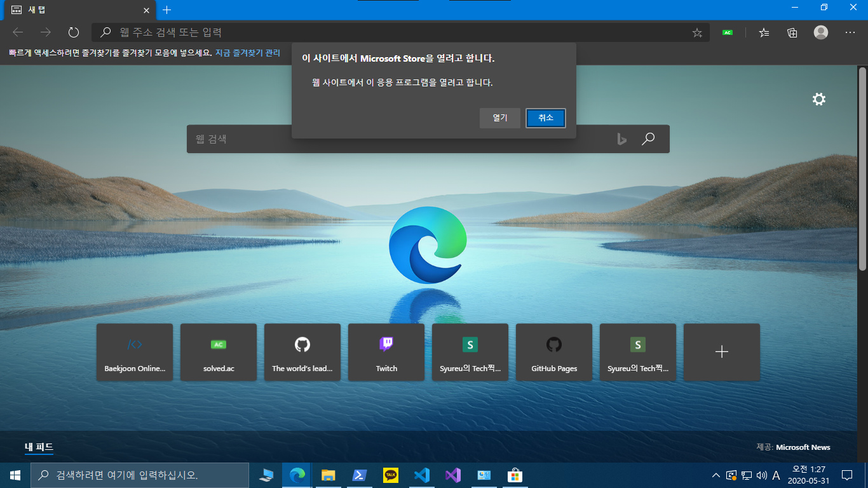Add a new quick link tile

point(722,352)
